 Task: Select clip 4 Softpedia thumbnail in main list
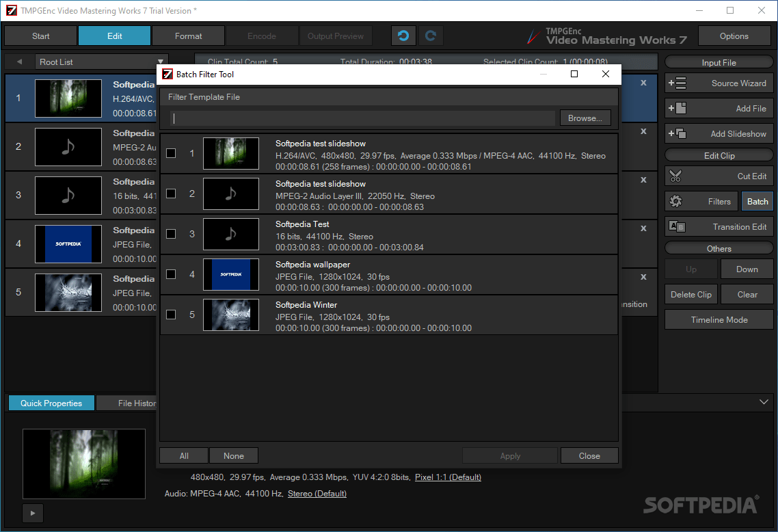pos(68,243)
